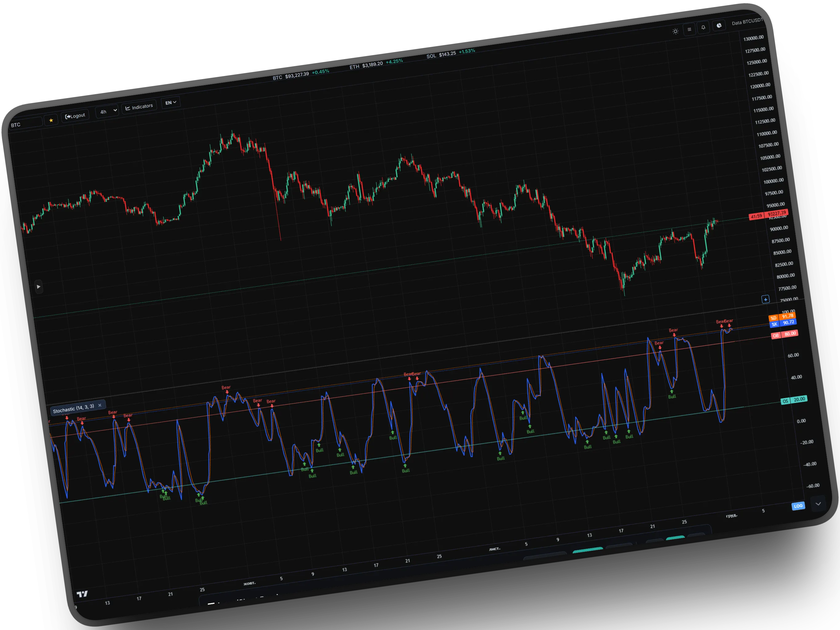Screen dimensions: 840x630
Task: Click the Logout button
Action: click(75, 116)
